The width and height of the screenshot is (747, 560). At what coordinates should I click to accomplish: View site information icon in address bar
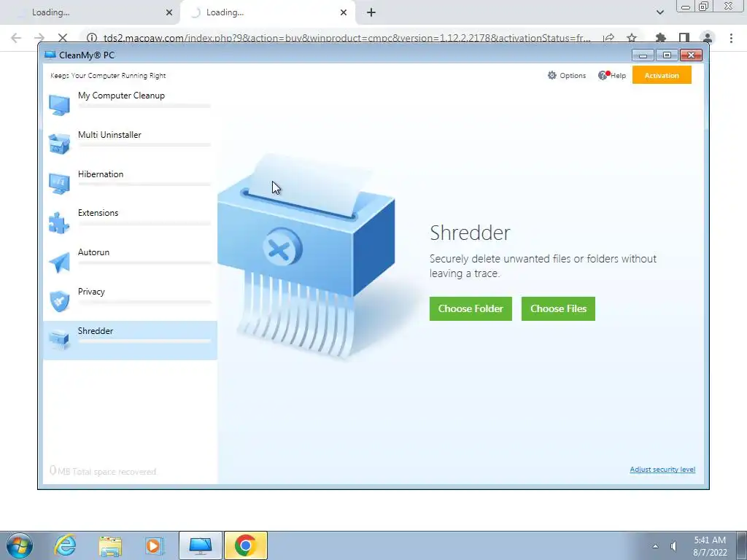coord(92,38)
